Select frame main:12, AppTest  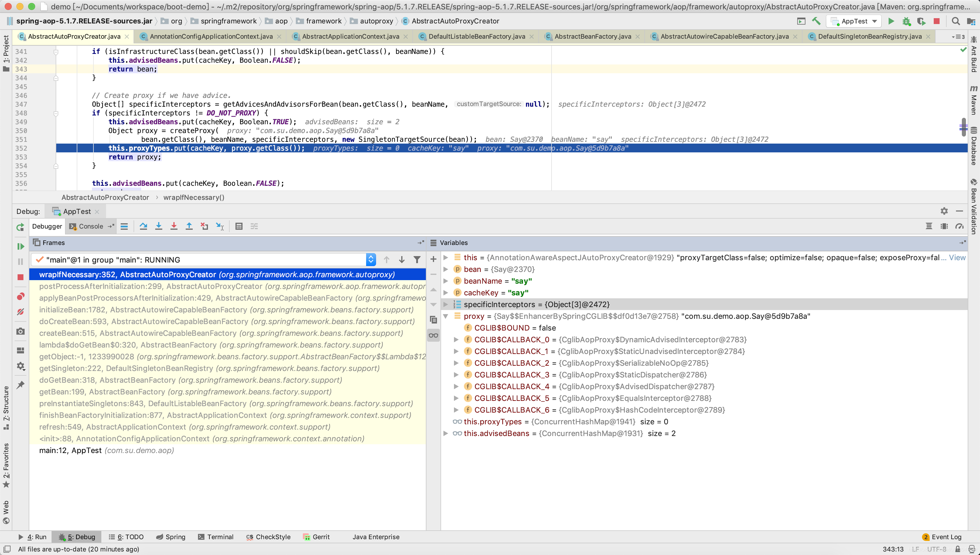(x=228, y=451)
